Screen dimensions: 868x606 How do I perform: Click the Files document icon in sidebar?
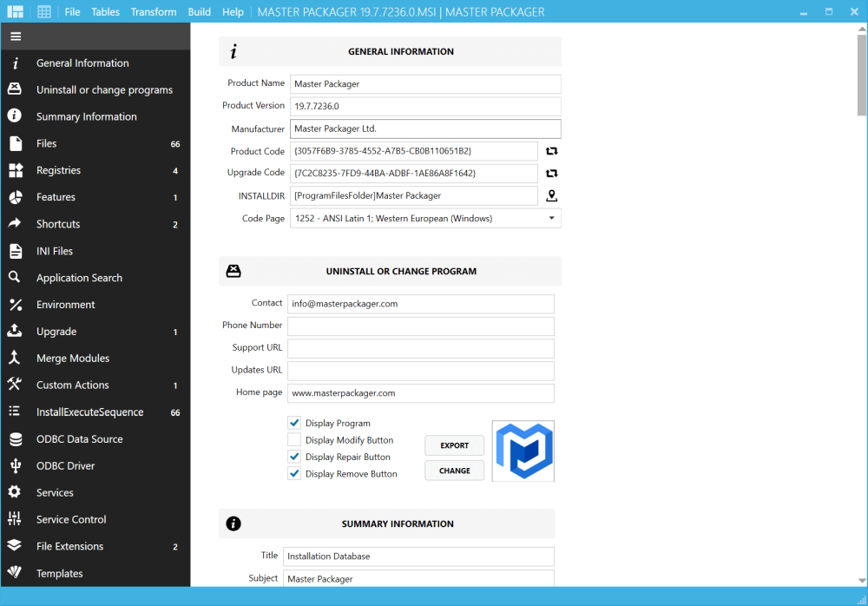click(16, 143)
